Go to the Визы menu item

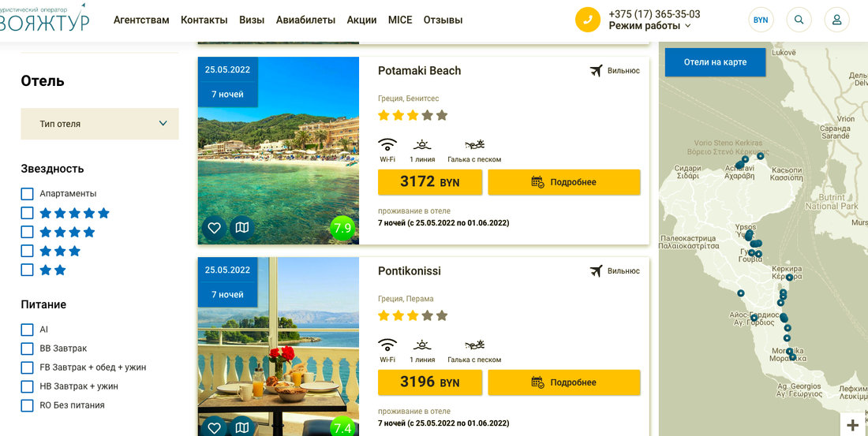click(252, 20)
